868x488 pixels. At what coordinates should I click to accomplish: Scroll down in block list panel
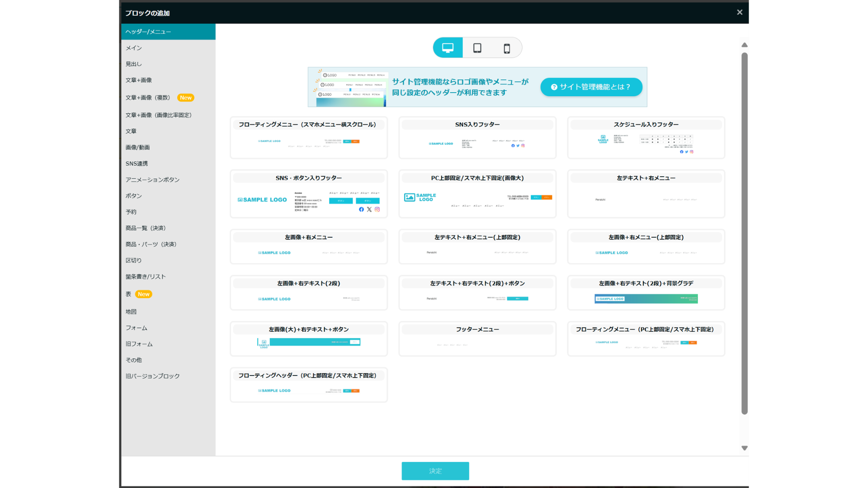[744, 446]
